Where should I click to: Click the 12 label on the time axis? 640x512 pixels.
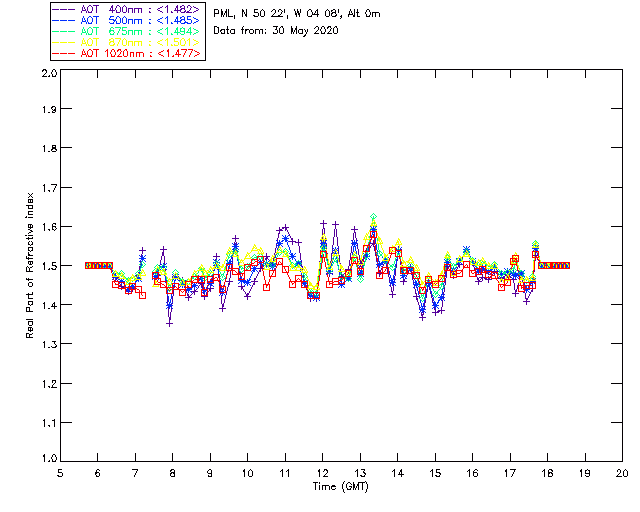(322, 473)
